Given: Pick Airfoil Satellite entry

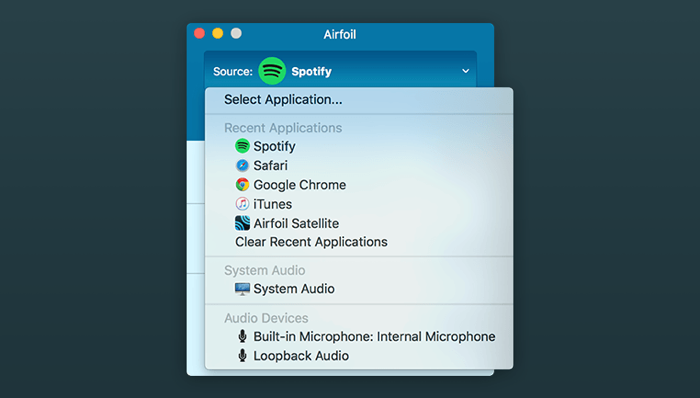Looking at the screenshot, I should click(x=296, y=223).
